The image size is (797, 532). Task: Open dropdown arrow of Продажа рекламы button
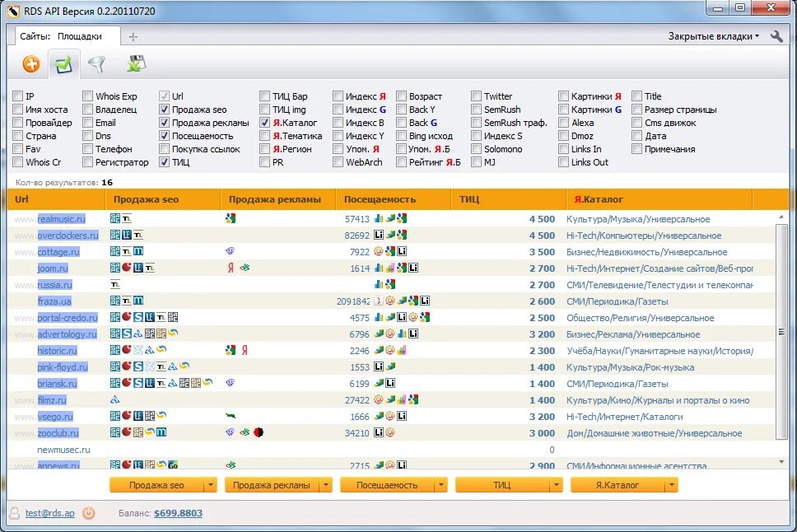326,485
